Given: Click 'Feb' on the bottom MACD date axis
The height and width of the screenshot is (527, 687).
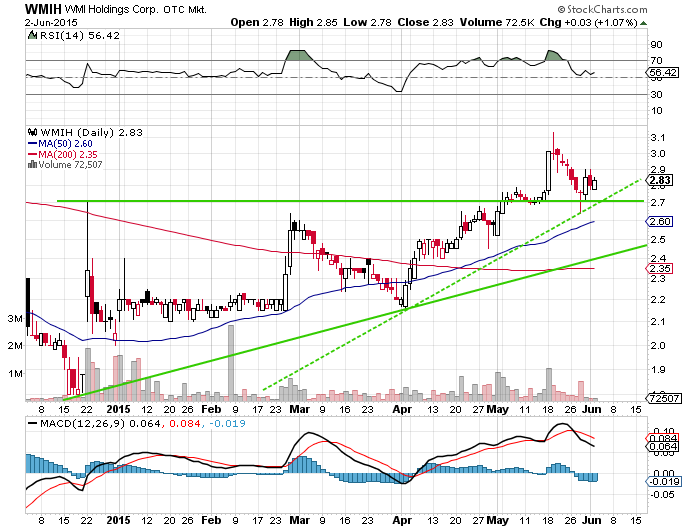Looking at the screenshot, I should (x=211, y=520).
